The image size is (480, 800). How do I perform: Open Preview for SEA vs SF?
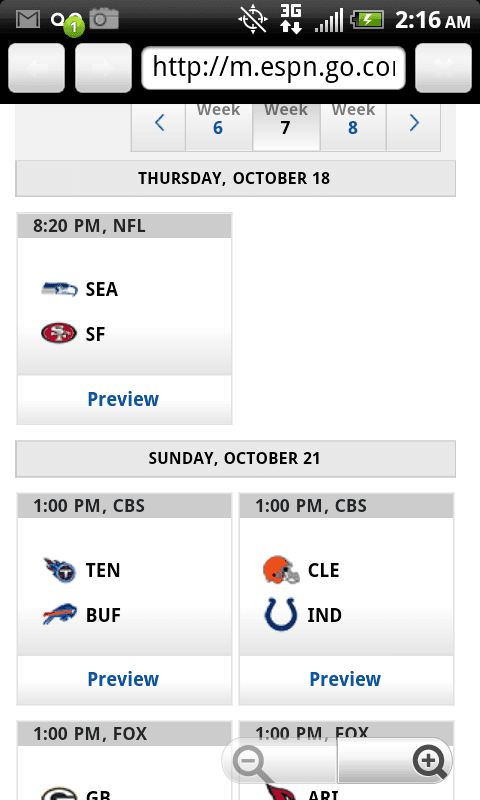[123, 399]
